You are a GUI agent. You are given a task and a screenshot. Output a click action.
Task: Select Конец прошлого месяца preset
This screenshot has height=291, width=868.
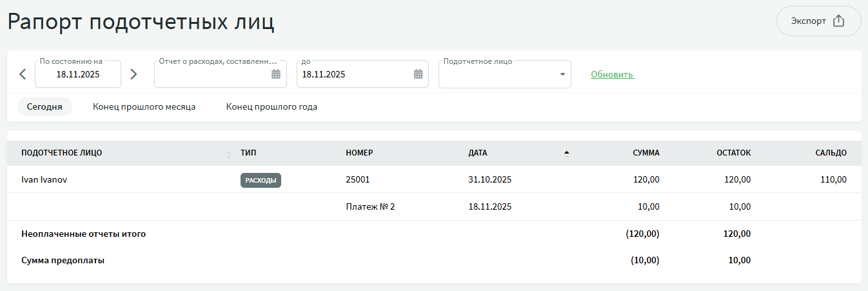(144, 106)
